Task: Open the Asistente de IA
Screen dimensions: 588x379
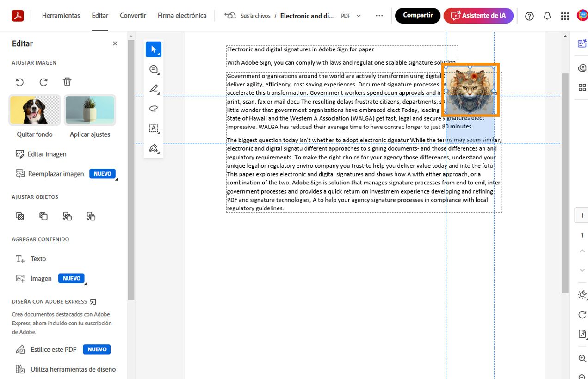Action: (478, 15)
